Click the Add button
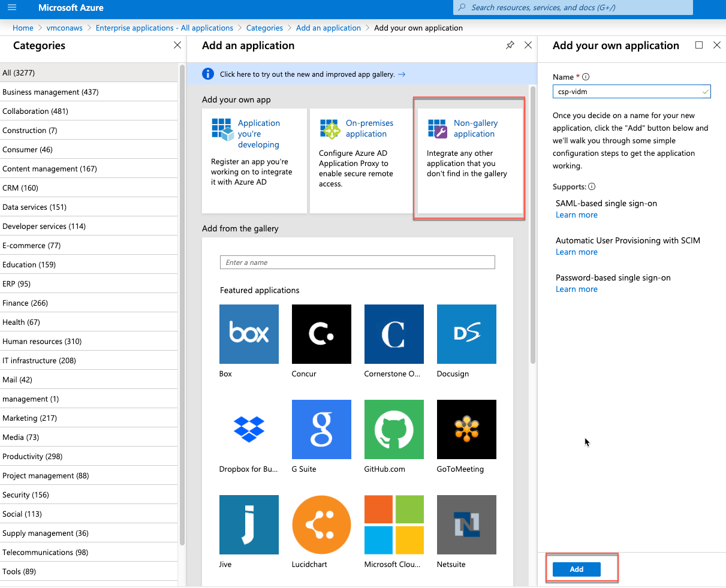 576,569
